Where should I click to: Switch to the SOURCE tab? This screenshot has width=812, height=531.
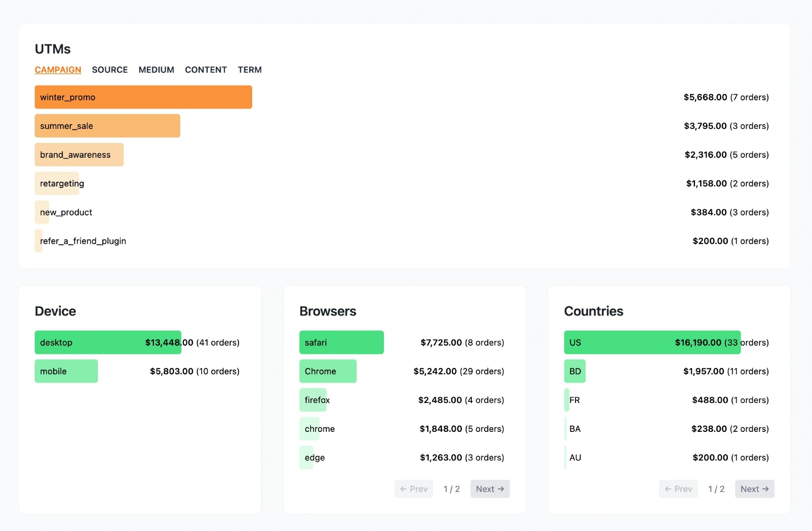click(110, 69)
